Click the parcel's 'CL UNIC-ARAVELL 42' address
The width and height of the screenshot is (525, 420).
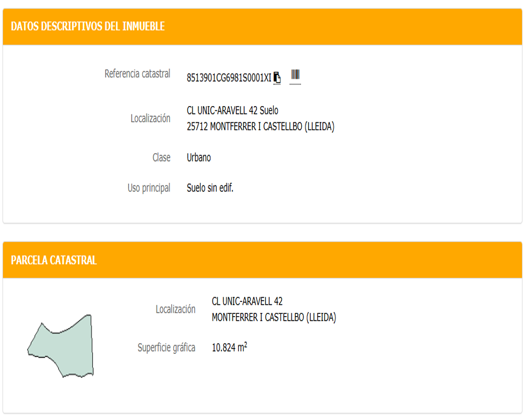247,301
